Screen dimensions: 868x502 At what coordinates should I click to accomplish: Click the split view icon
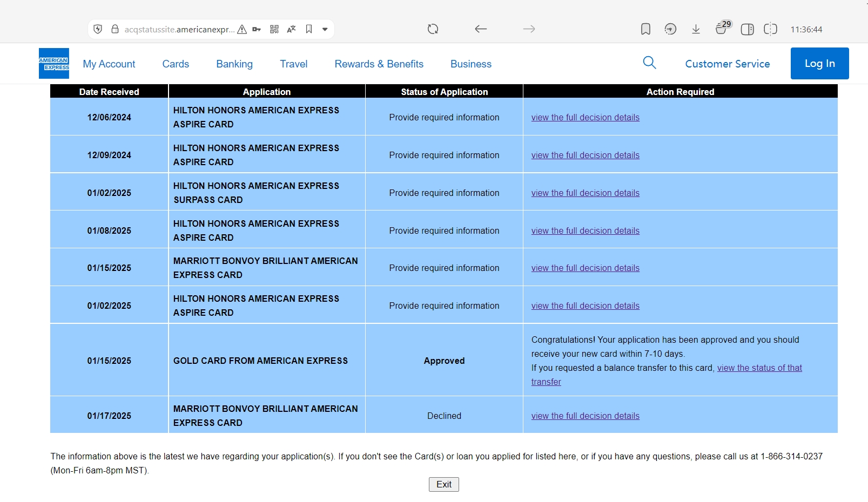pos(771,29)
